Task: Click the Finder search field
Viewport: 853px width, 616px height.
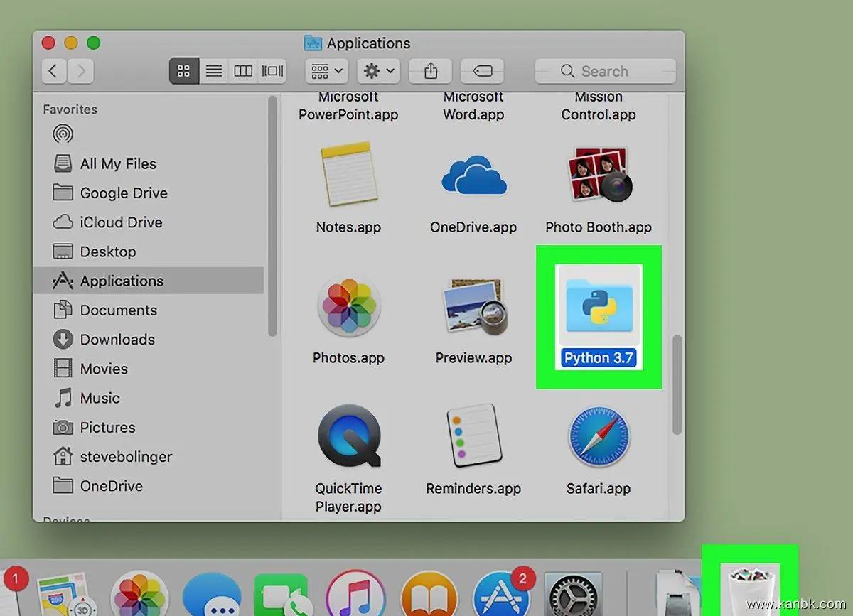Action: 605,71
